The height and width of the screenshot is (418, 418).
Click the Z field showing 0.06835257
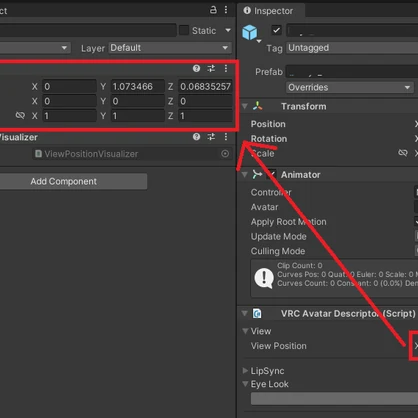click(205, 86)
